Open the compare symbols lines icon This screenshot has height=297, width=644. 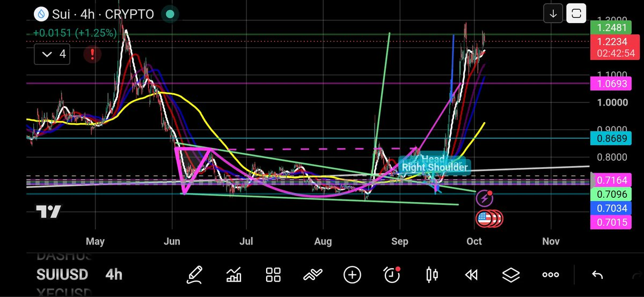tap(313, 275)
